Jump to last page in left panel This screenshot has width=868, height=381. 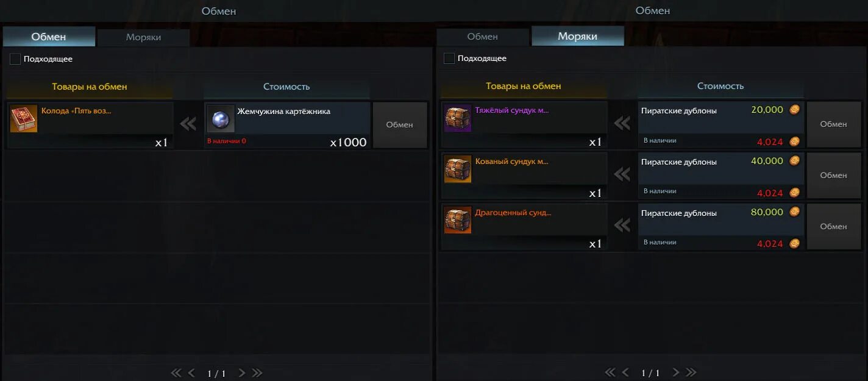pyautogui.click(x=257, y=373)
